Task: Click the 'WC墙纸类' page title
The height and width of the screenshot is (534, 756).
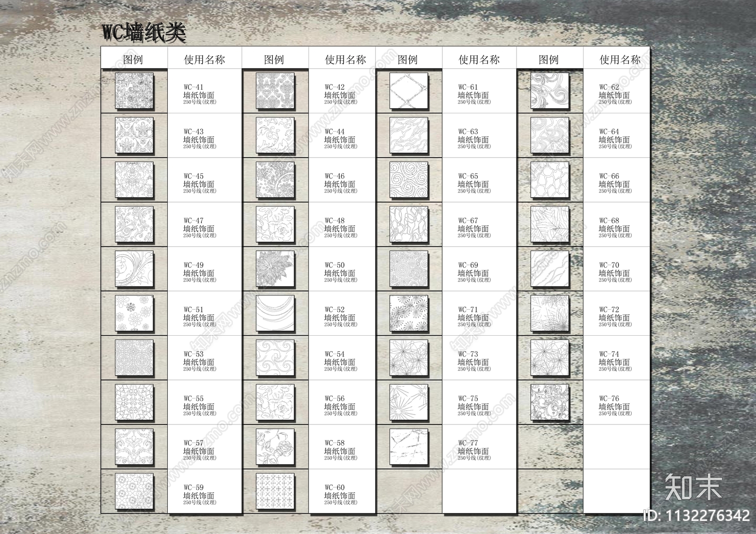Action: [x=144, y=33]
